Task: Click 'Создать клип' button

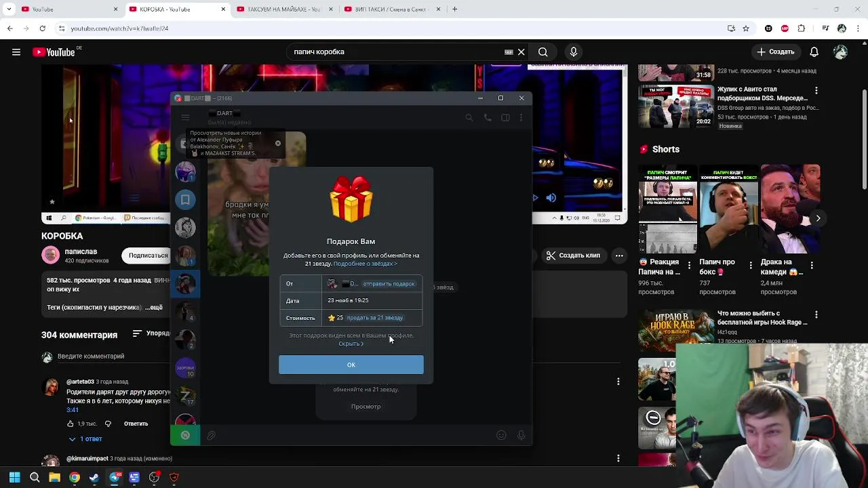Action: click(x=574, y=256)
